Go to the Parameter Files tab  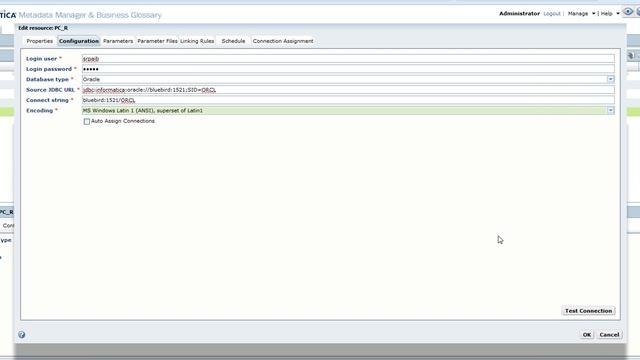pyautogui.click(x=157, y=41)
